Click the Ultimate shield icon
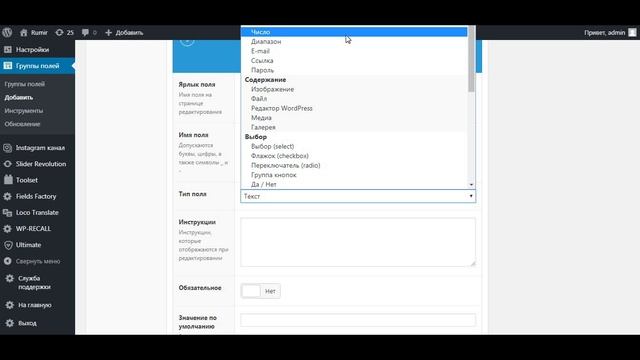 click(8, 245)
